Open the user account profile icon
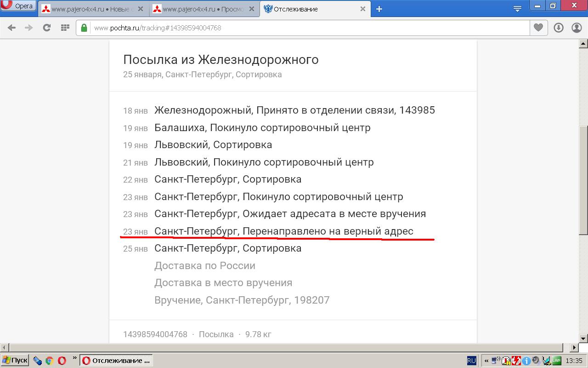 click(x=577, y=28)
